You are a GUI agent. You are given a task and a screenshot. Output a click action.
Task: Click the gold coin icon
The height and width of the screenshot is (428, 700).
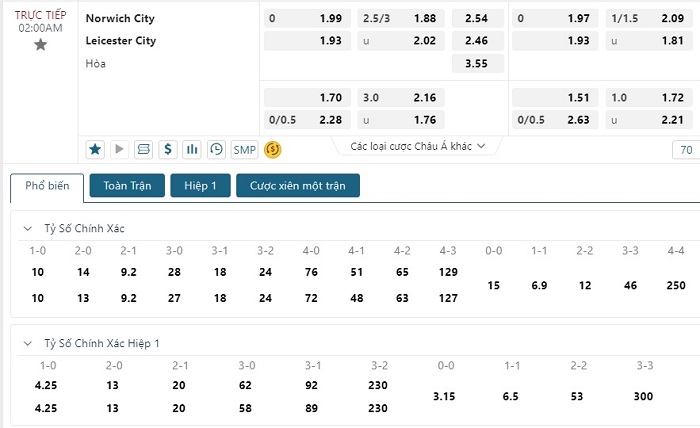(273, 150)
